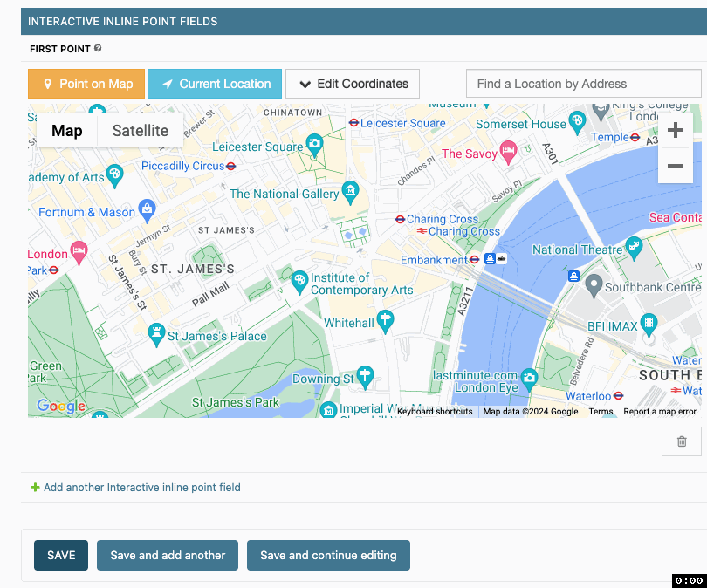
Task: Click the St James's Palace marker
Action: point(156,334)
